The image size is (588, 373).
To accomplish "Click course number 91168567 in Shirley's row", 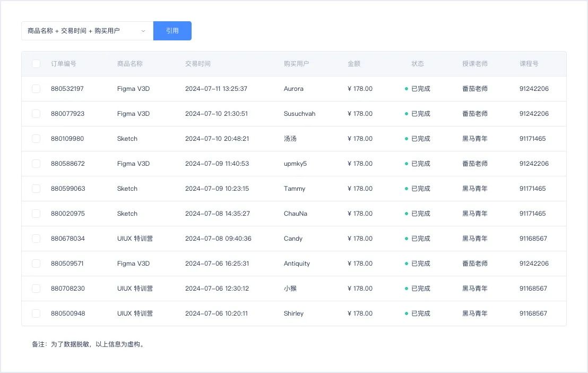I will [533, 313].
